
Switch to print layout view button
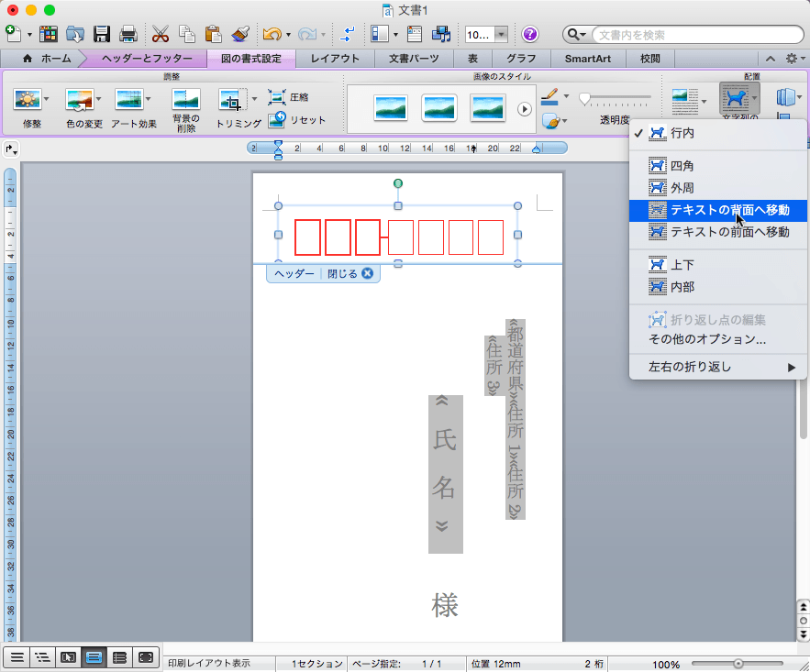pyautogui.click(x=94, y=656)
